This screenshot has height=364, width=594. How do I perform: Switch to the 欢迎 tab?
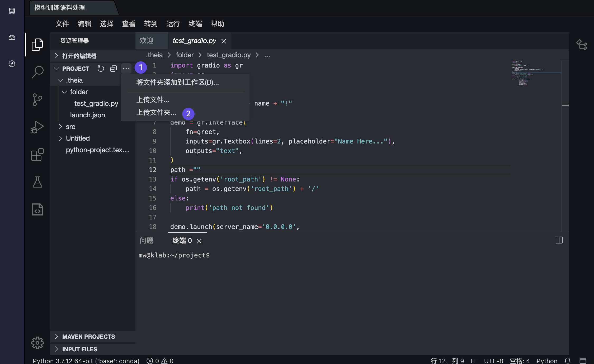pyautogui.click(x=147, y=41)
